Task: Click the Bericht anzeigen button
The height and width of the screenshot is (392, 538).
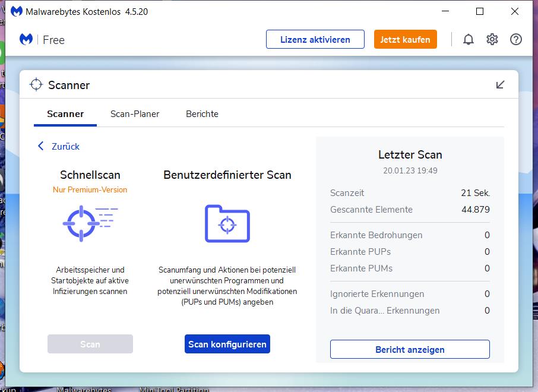Action: coord(410,349)
